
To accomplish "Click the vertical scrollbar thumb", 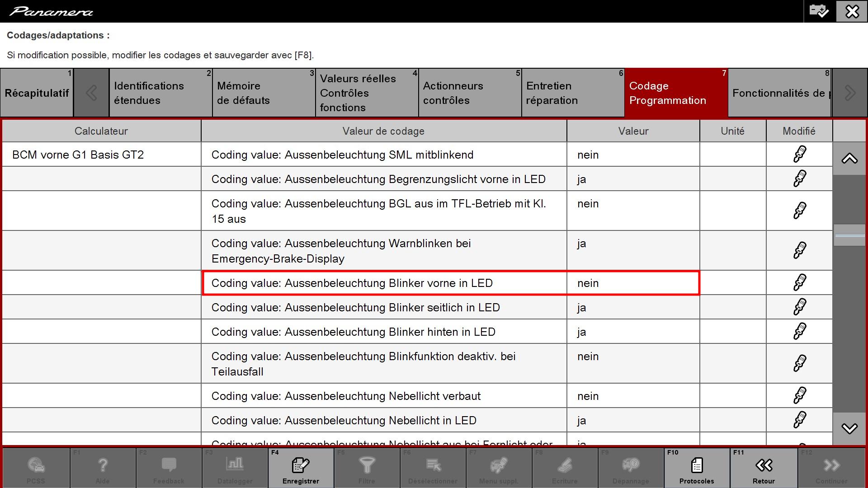I will (x=849, y=235).
